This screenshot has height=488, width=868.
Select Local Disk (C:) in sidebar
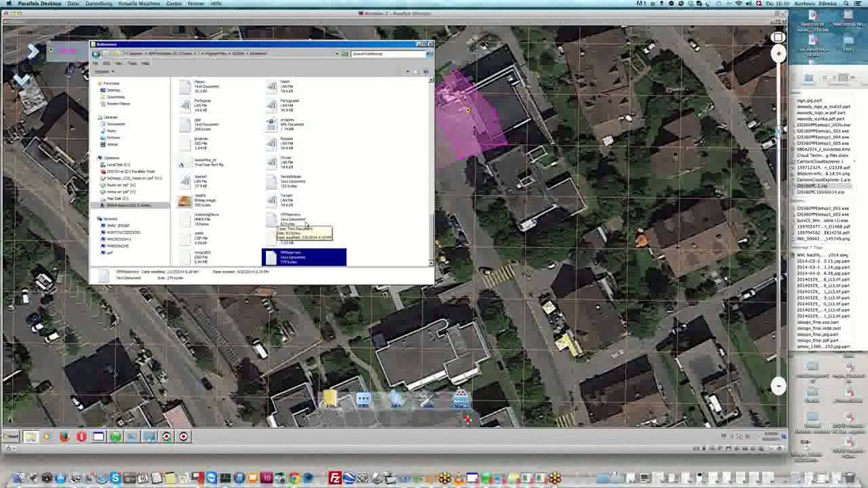[x=117, y=165]
